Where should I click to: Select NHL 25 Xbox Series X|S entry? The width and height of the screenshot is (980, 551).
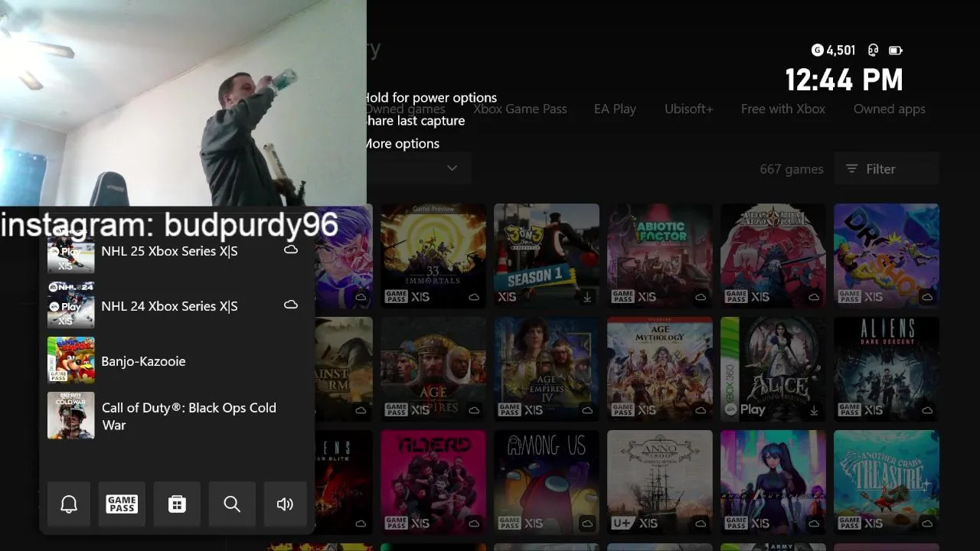[177, 249]
